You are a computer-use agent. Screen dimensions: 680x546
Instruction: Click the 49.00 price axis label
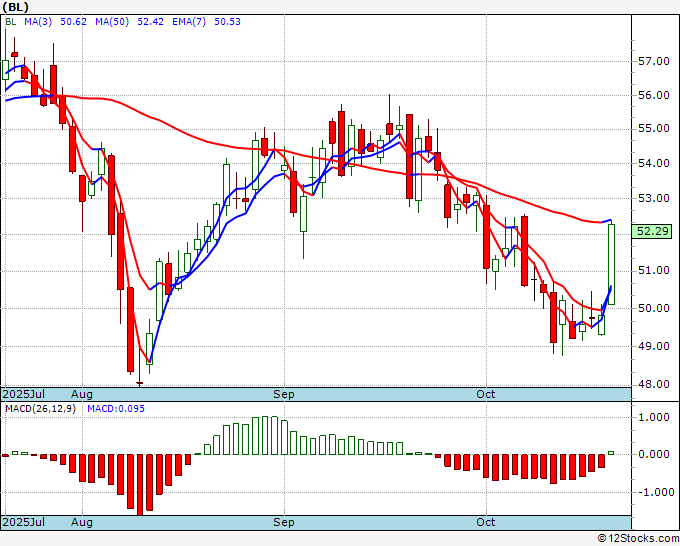(x=654, y=346)
